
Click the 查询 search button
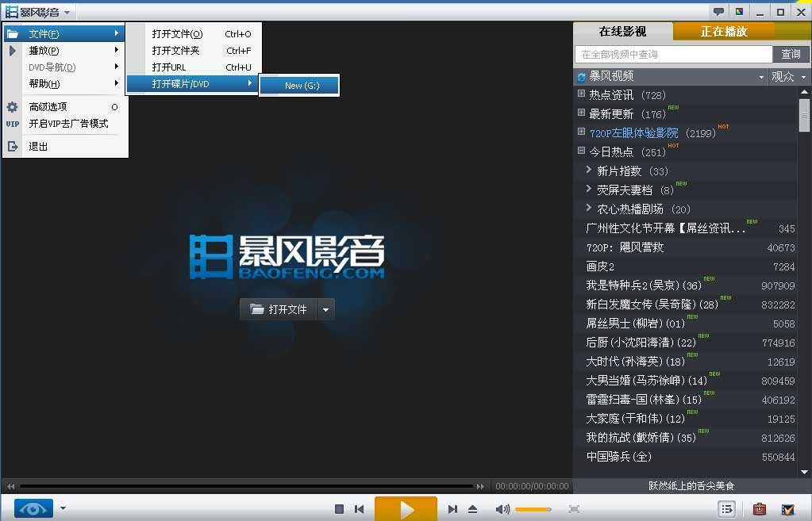tap(792, 54)
